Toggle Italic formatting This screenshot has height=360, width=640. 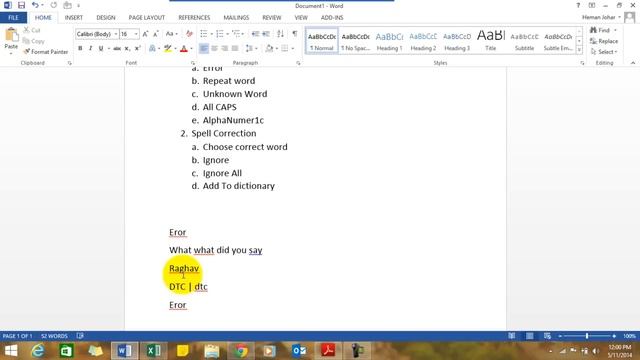tap(90, 49)
